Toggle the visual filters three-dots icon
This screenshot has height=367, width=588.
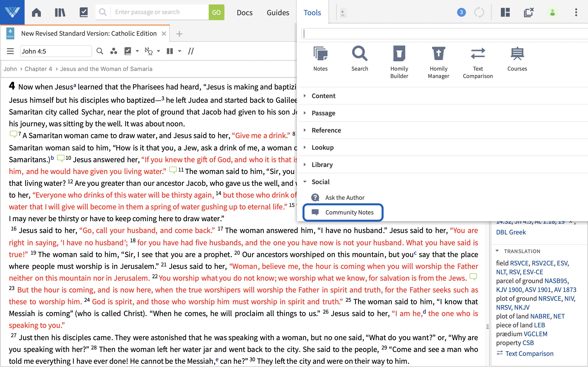(114, 51)
